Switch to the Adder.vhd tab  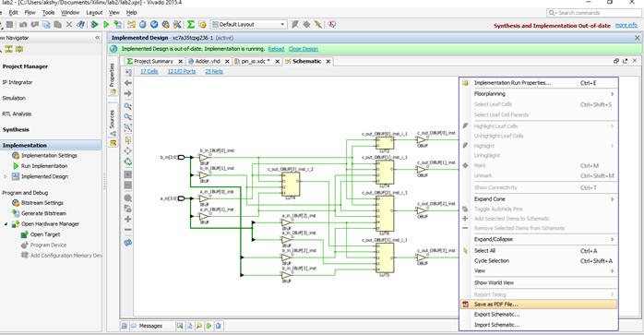coord(208,61)
